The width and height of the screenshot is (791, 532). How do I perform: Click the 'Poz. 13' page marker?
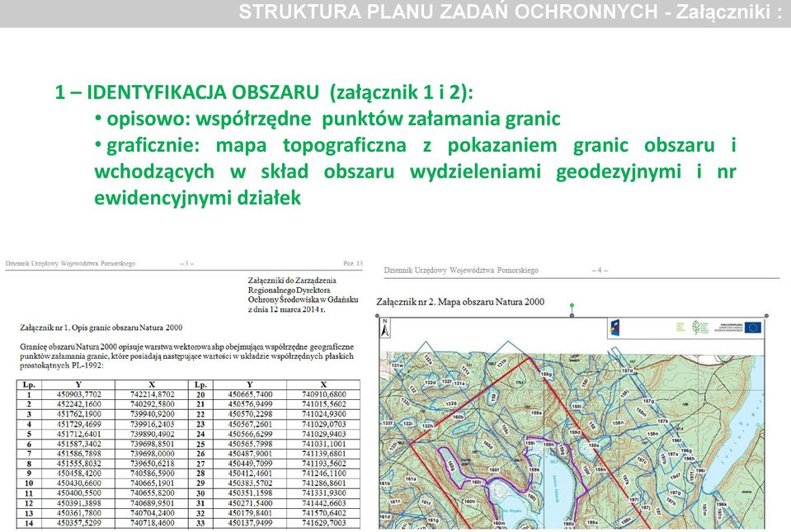pyautogui.click(x=353, y=264)
